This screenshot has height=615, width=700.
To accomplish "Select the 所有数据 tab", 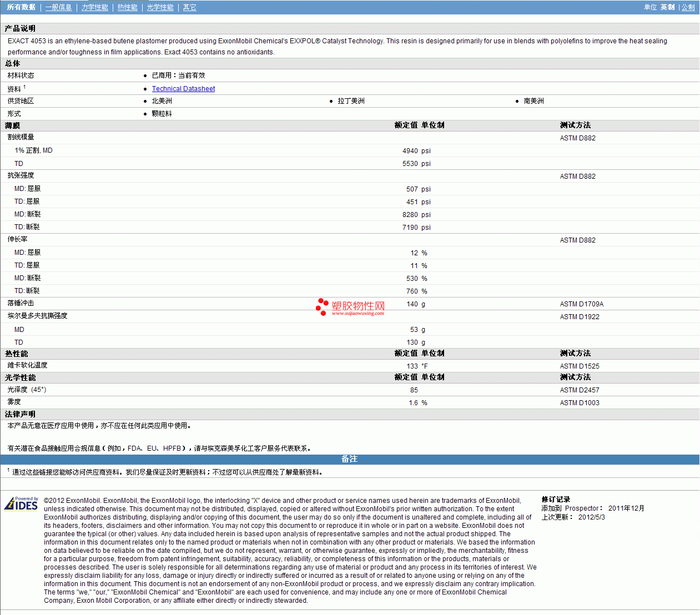I will [21, 7].
